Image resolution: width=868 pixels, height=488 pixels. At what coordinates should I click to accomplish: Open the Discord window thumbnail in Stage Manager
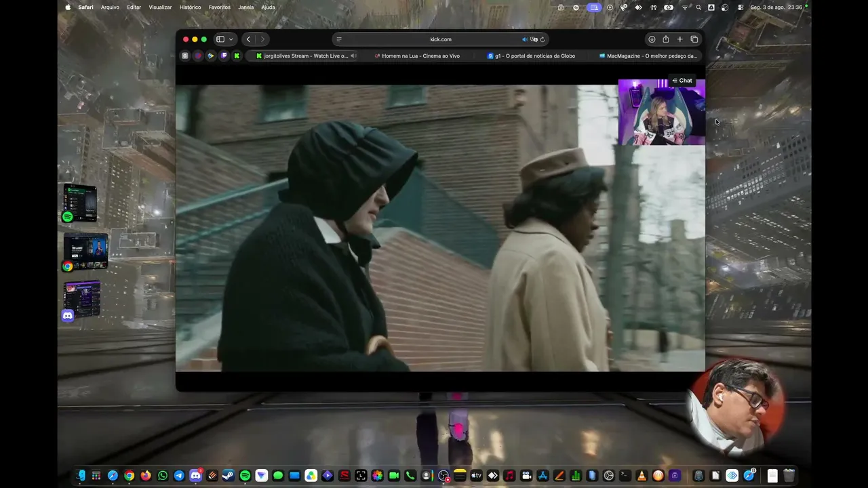click(82, 300)
